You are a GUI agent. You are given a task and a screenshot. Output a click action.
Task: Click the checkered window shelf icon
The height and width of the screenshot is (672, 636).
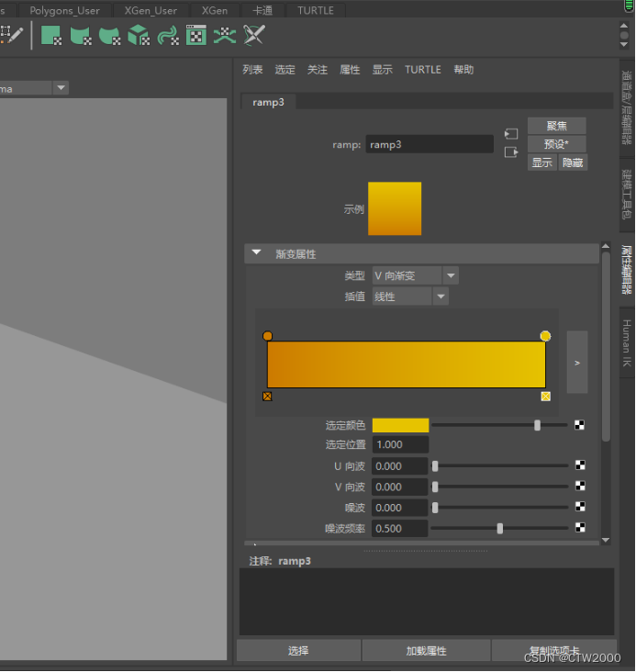pos(196,35)
